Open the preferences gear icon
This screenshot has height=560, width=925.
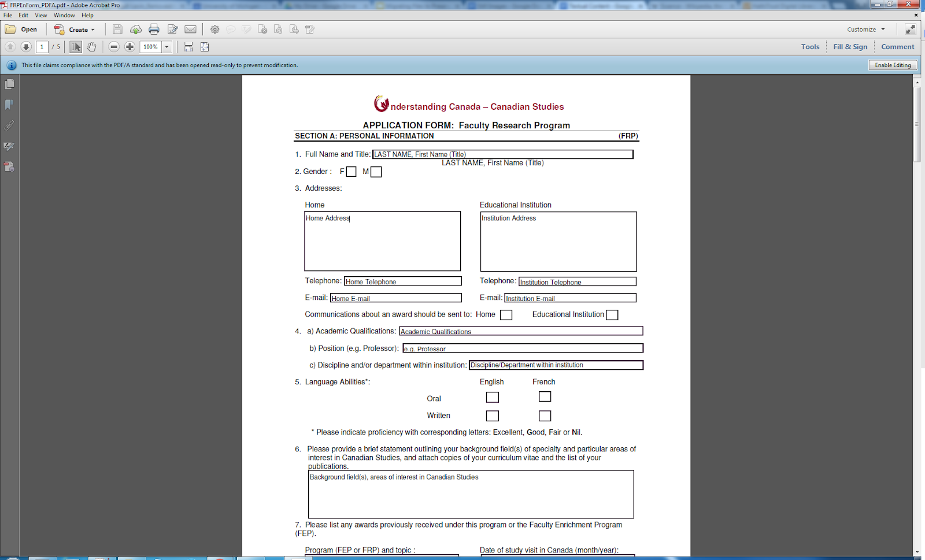pos(215,29)
